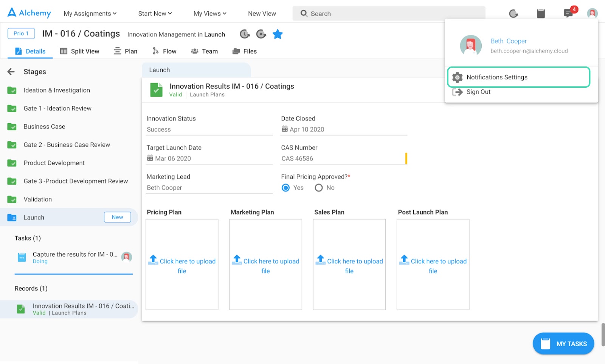Open the messages icon with badge 4
Viewport: 605px width, 364px height.
568,14
